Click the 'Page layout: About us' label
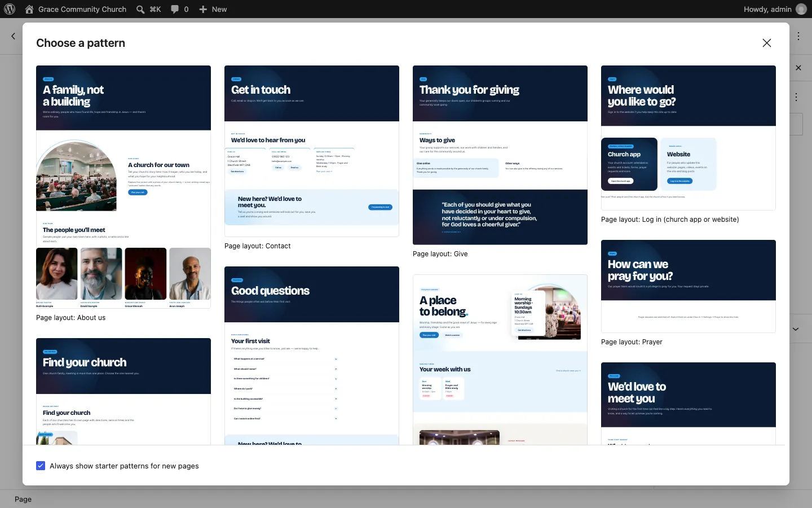 tap(71, 318)
